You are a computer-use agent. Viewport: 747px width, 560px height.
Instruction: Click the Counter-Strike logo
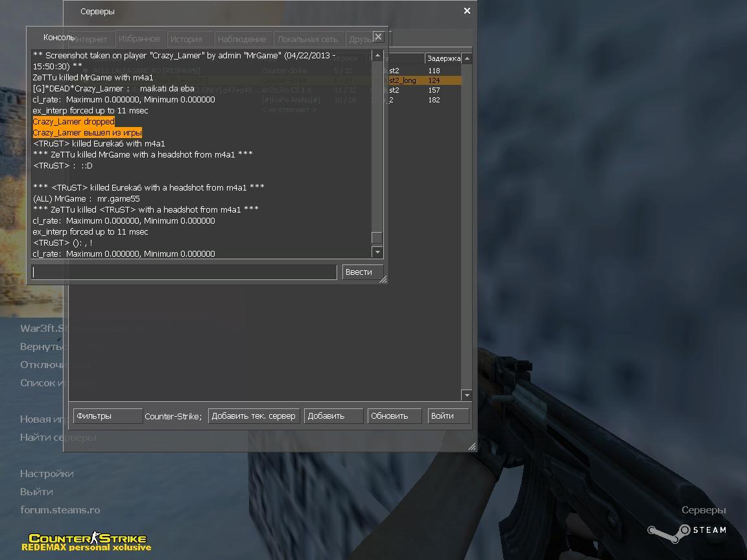87,542
